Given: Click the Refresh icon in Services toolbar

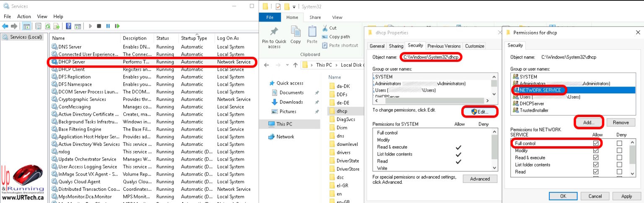Looking at the screenshot, I should coord(48,26).
